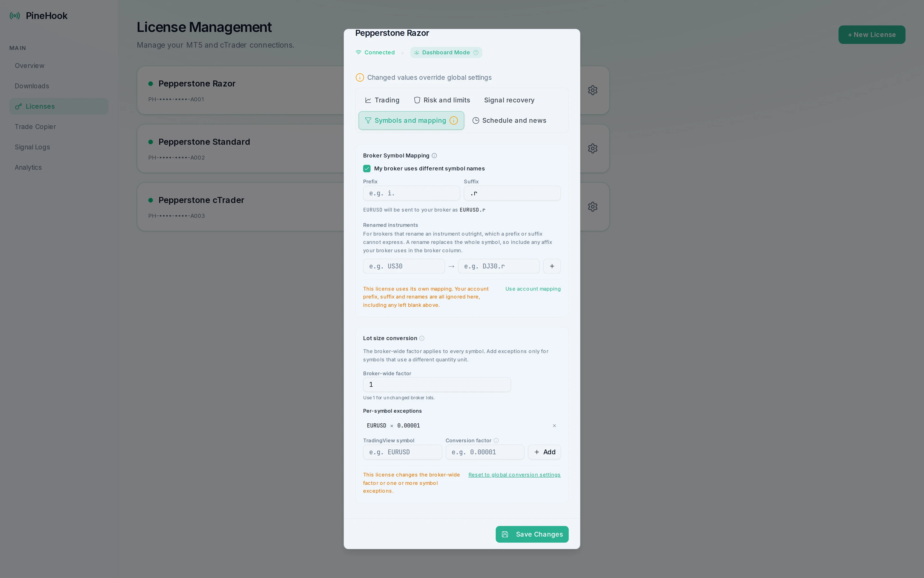924x578 pixels.
Task: Open Downloads in sidebar
Action: point(59,86)
